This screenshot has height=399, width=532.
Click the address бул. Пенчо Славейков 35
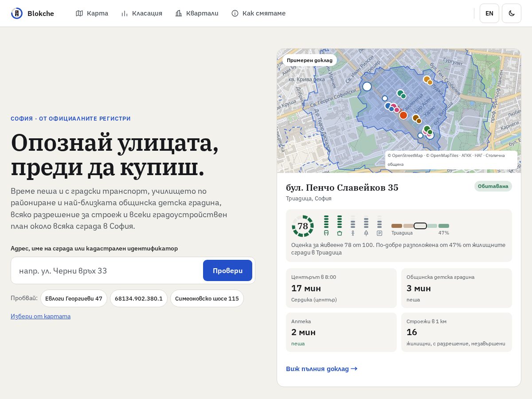[x=342, y=188]
